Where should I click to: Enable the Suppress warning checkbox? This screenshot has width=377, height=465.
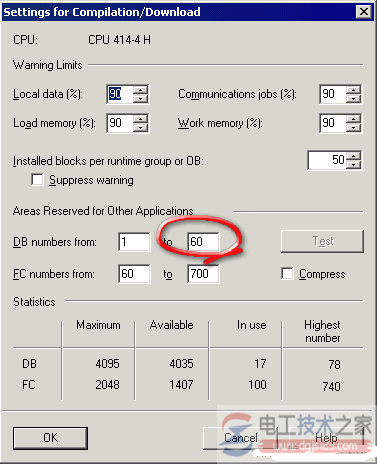[x=37, y=180]
